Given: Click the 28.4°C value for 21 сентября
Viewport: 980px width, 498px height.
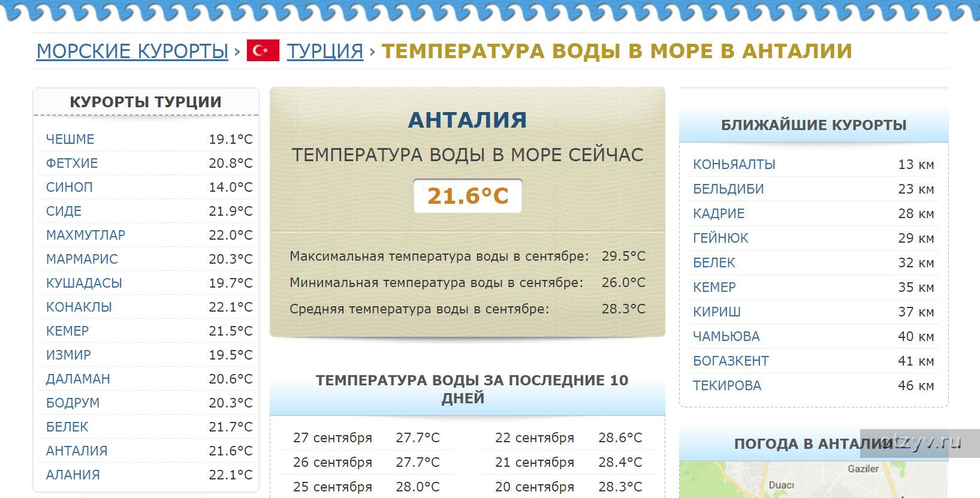Looking at the screenshot, I should pos(620,463).
